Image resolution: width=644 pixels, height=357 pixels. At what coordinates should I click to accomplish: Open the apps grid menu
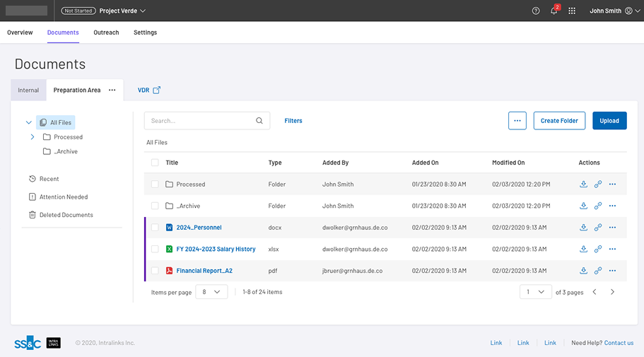click(572, 11)
